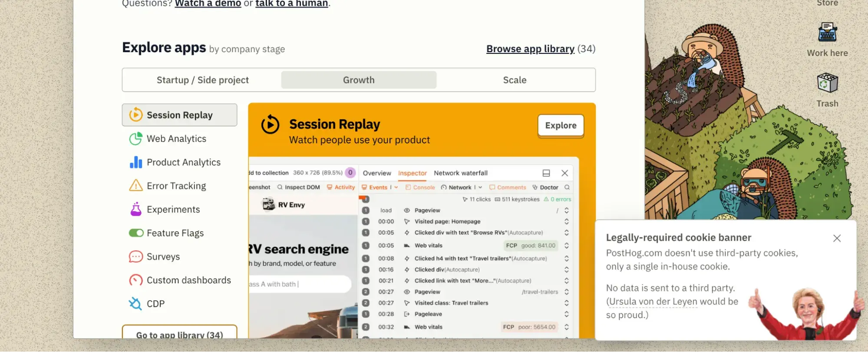Toggle the Network filter
This screenshot has height=352, width=868.
(x=456, y=187)
